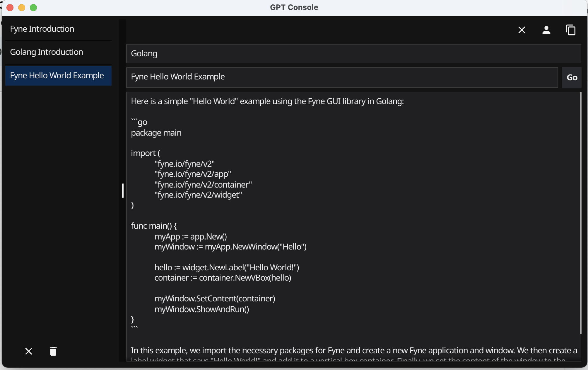
Task: Click the 'func main() {' code line
Action: (154, 226)
